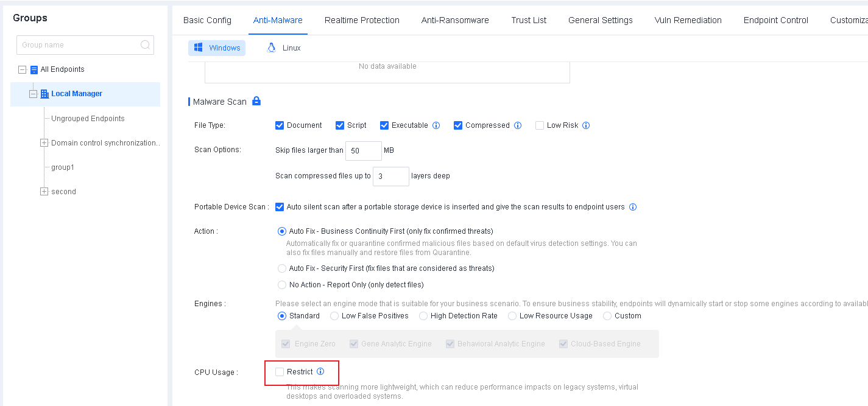Click the info icon next to Low Risk
868x406 pixels.
pyautogui.click(x=586, y=125)
